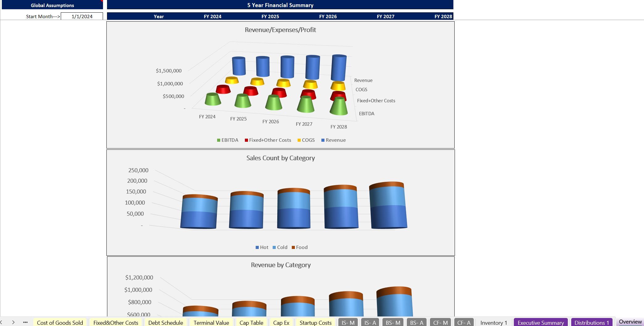Click the Fixed+Other Costs legend entry
Image resolution: width=644 pixels, height=326 pixels.
click(268, 140)
